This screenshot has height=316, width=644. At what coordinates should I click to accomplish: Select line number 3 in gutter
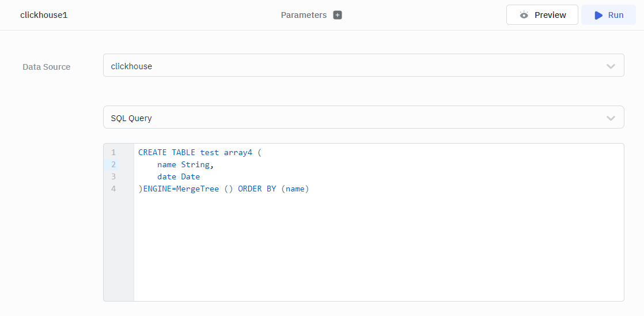[x=113, y=177]
